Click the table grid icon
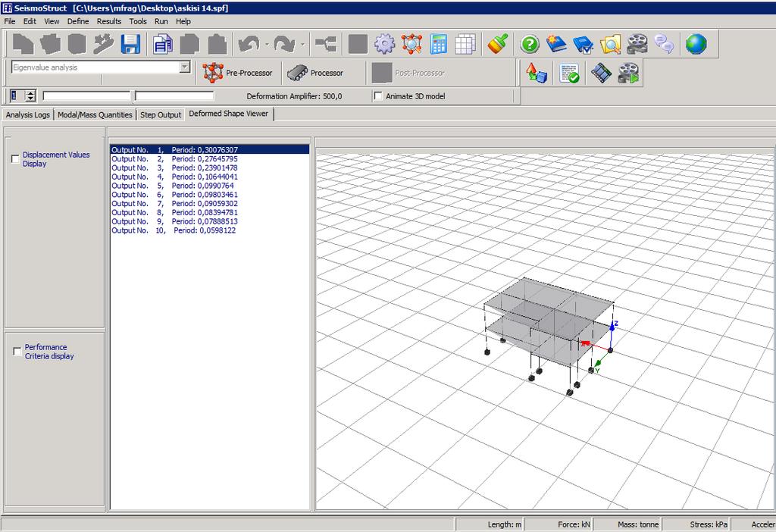The image size is (776, 532). 465,44
